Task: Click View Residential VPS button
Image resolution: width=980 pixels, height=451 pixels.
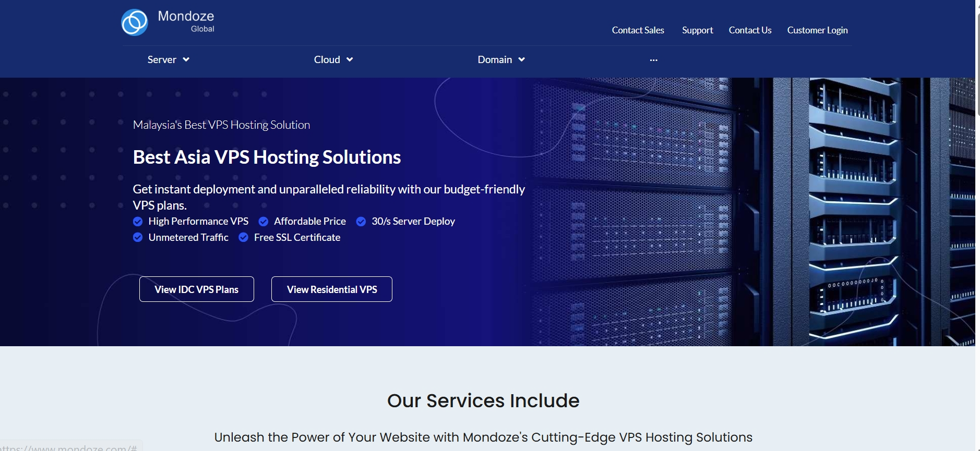Action: point(332,289)
